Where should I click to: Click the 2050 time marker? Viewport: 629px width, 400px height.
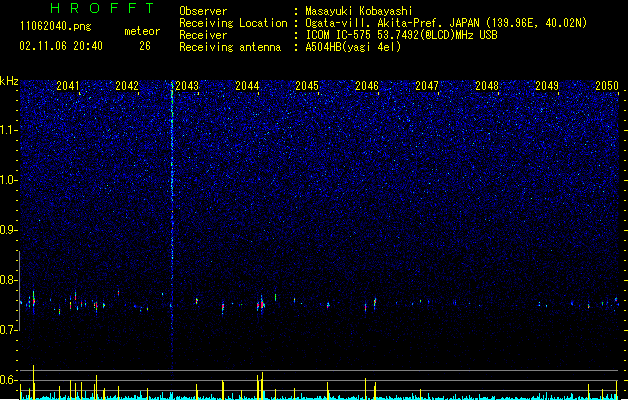coord(607,85)
